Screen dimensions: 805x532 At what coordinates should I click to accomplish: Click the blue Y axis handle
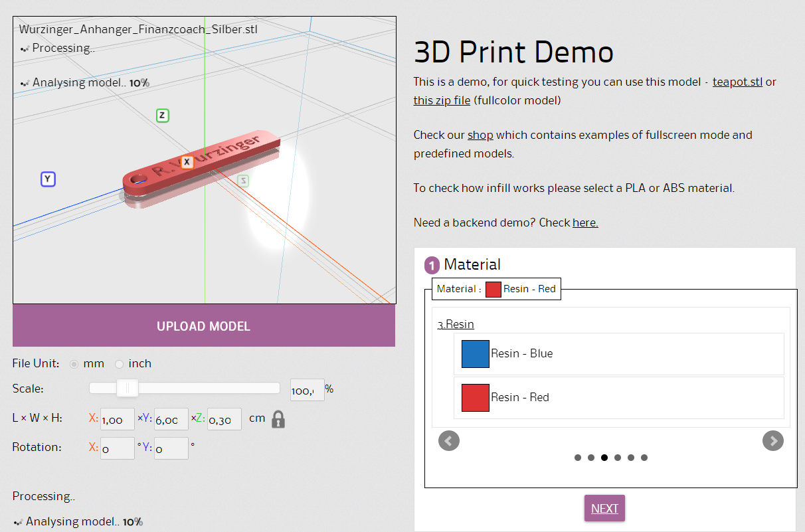pos(47,179)
